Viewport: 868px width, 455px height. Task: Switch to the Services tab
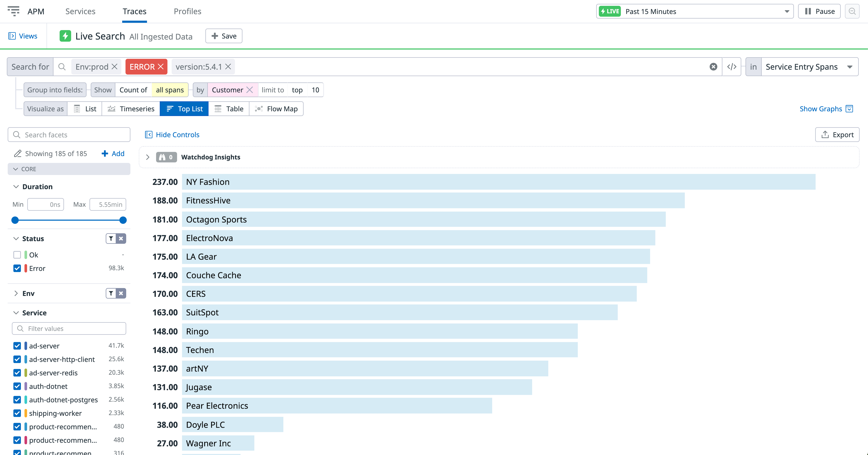click(x=80, y=11)
